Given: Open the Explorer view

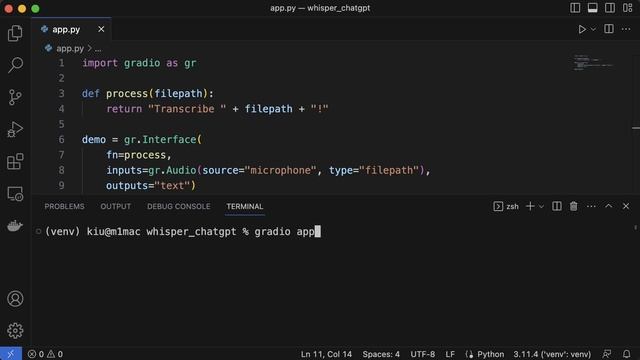Looking at the screenshot, I should tap(15, 33).
